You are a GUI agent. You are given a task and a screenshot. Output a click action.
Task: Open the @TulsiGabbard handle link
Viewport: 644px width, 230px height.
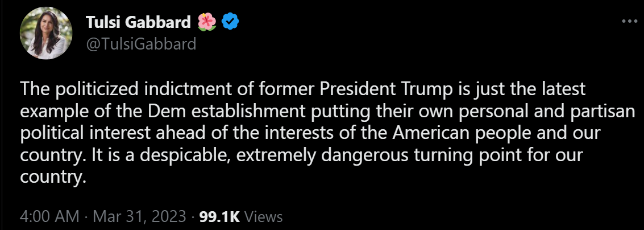141,44
